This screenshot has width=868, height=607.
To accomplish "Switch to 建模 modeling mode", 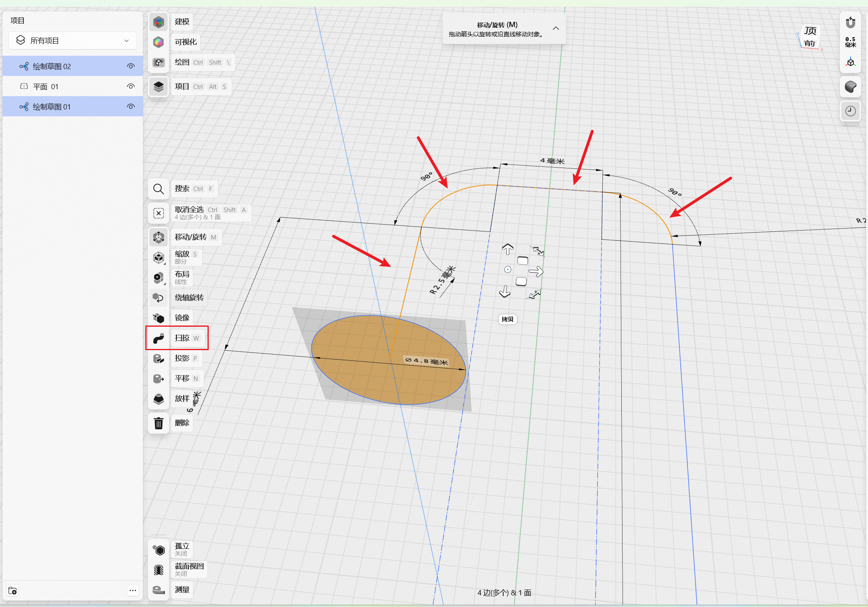I will [x=159, y=22].
